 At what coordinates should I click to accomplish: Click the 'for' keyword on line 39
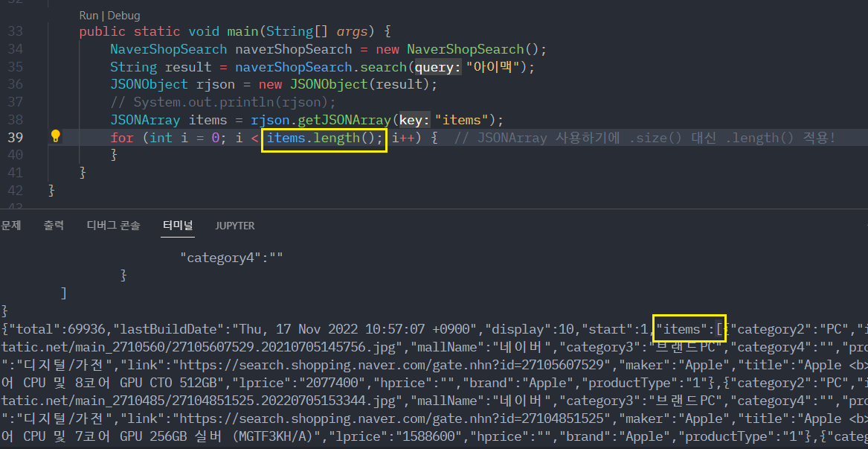click(122, 138)
